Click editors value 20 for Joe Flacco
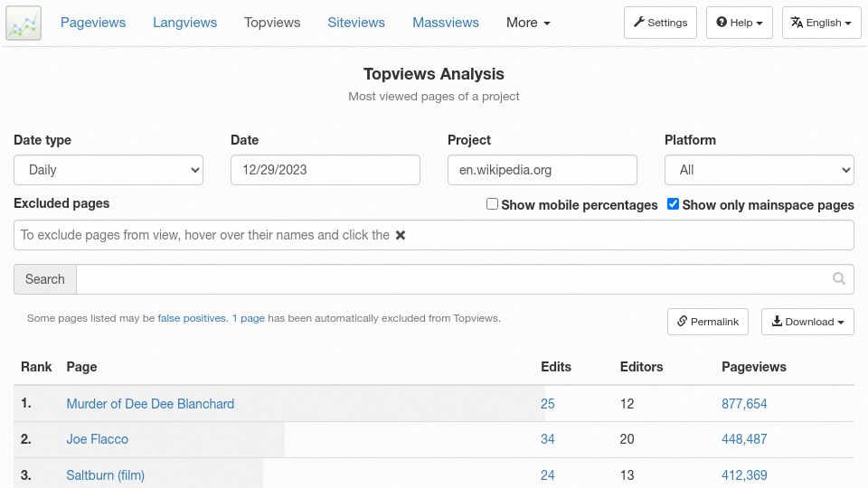Viewport: 868px width, 488px height. 627,439
